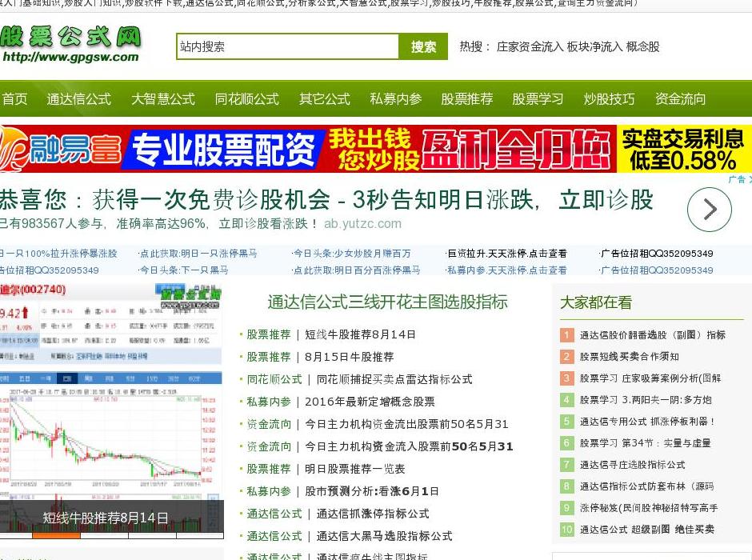Screen dimensions: 752x560
Task: Open hot search 庄家资金流入
Action: 530,46
